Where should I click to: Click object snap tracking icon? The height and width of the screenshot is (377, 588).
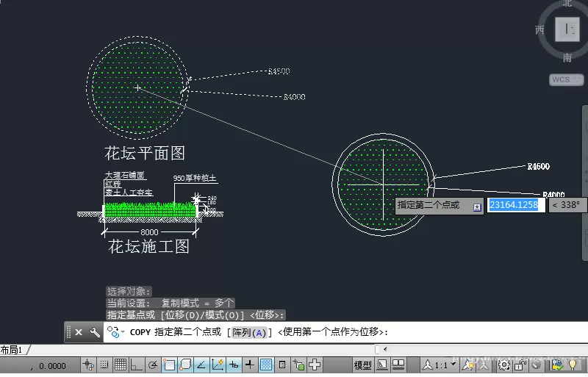click(x=201, y=365)
